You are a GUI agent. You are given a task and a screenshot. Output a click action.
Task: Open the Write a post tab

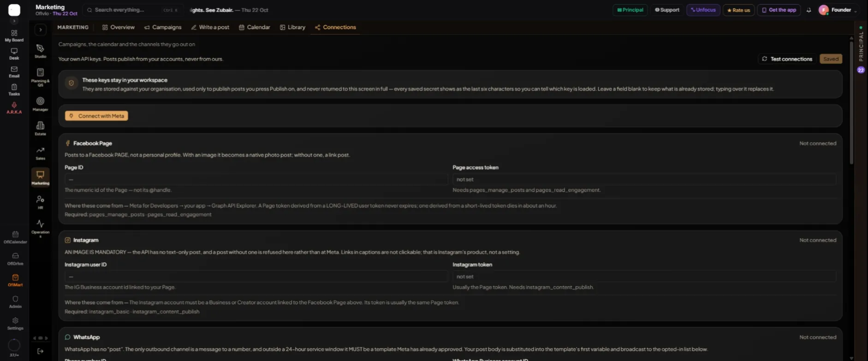pyautogui.click(x=210, y=27)
